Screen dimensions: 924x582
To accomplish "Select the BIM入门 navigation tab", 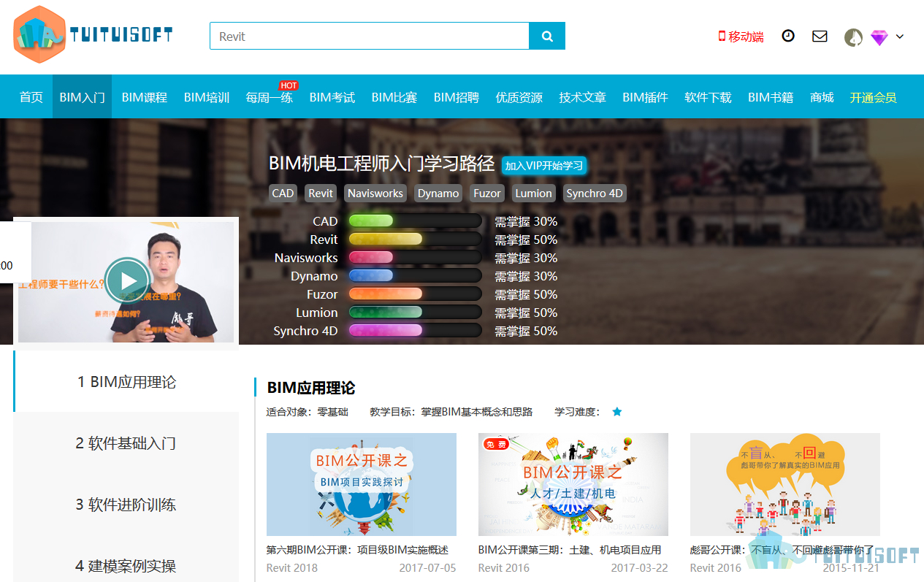I will point(83,97).
